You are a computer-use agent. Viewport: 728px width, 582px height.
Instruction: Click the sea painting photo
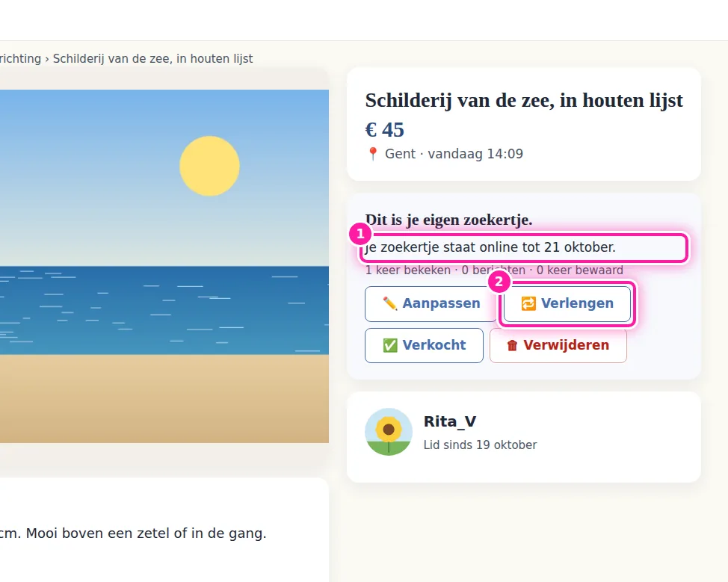click(x=164, y=266)
